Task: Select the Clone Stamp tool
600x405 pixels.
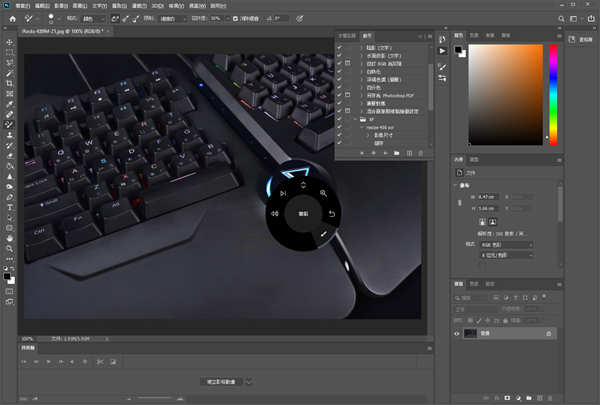Action: coord(10,135)
